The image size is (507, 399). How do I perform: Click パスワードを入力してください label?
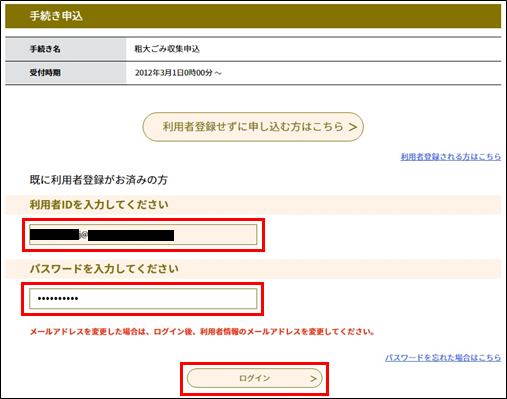coord(104,269)
